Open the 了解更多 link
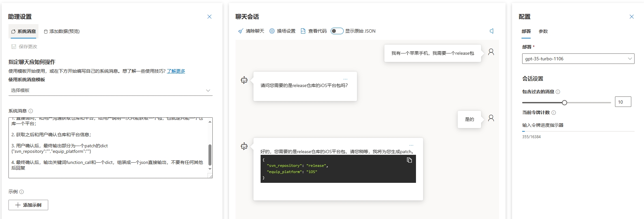This screenshot has width=644, height=219. click(x=176, y=71)
